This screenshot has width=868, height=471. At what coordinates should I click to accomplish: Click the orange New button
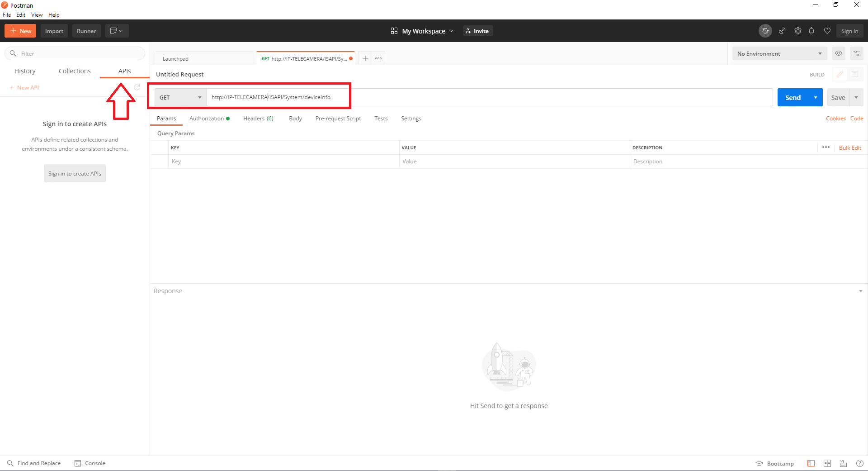pos(20,31)
